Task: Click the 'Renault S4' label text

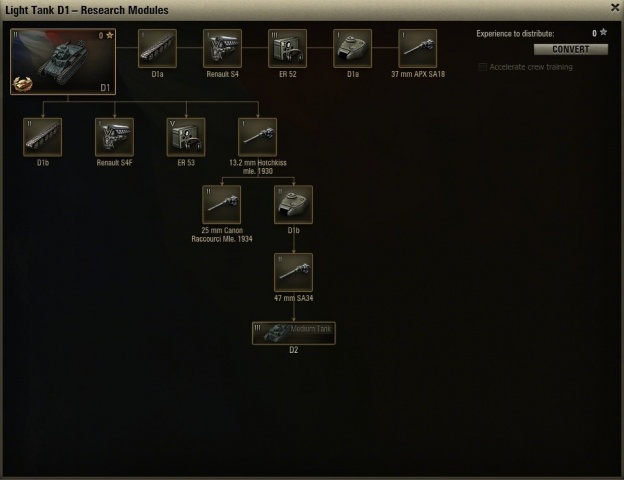Action: [x=222, y=74]
